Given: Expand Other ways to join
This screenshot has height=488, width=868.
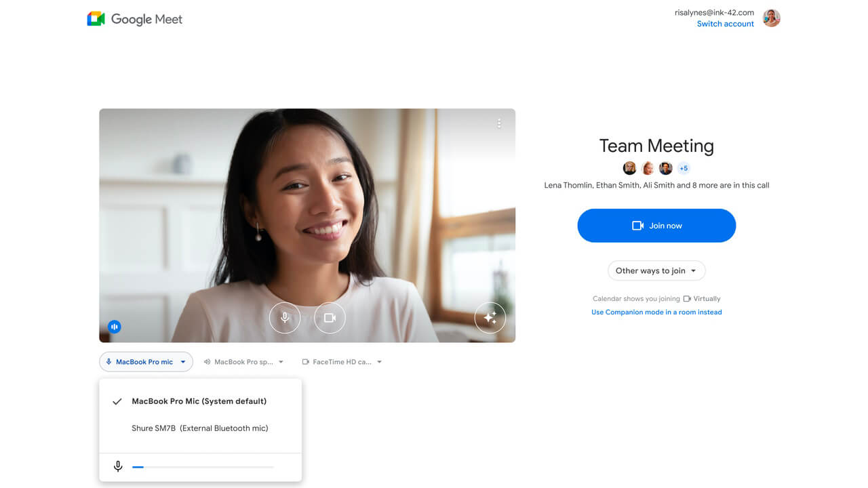Looking at the screenshot, I should tap(656, 270).
